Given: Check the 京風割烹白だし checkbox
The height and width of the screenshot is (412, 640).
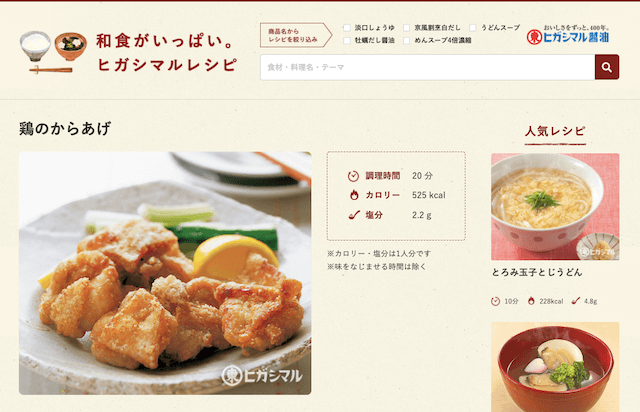Looking at the screenshot, I should pos(407,28).
